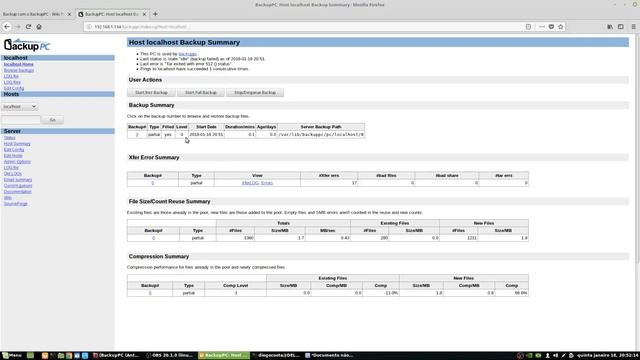The image size is (640, 360).
Task: Close the Backup com o BackupPC tab
Action: (69, 14)
